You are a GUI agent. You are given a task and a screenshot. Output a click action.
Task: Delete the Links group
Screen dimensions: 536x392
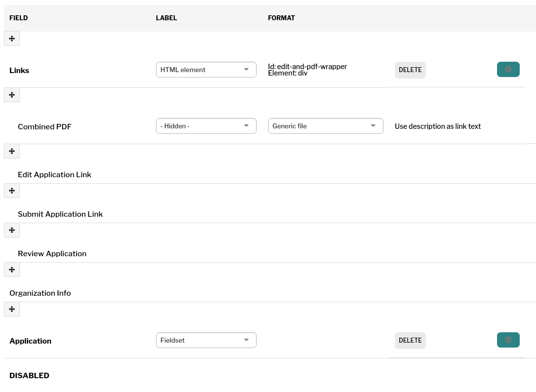(410, 70)
